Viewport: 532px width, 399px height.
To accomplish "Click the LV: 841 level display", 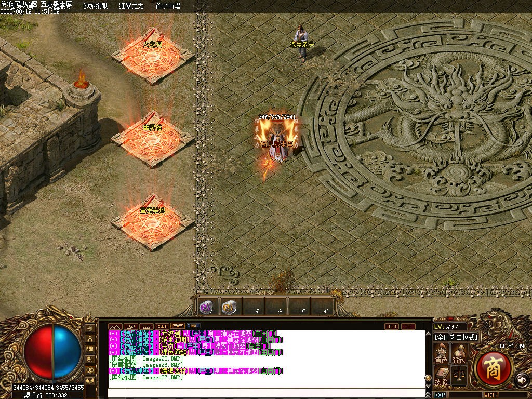I will point(447,327).
